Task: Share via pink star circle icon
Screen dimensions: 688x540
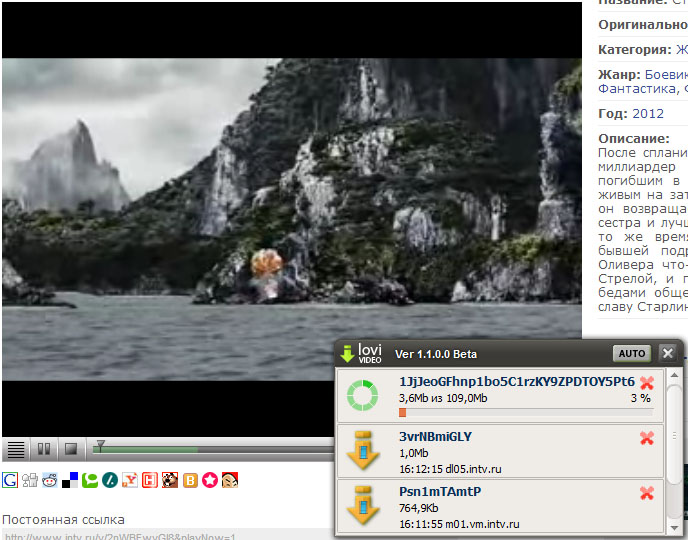Action: click(210, 480)
